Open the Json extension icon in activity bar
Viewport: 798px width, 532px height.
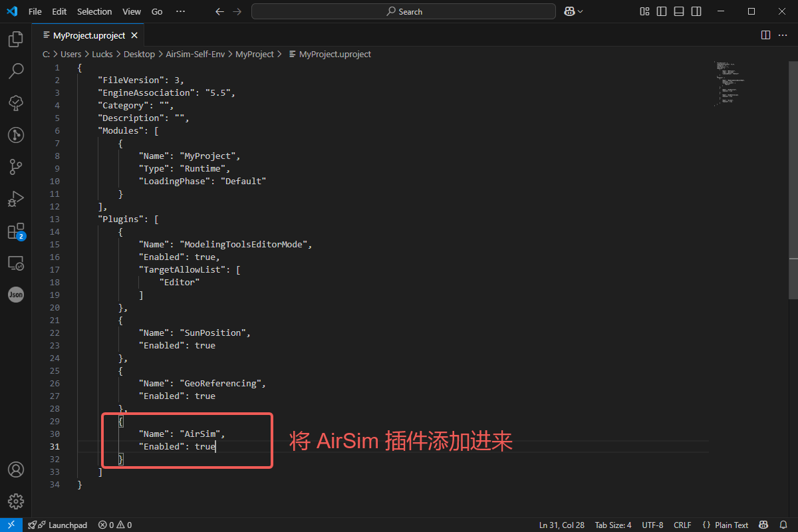pyautogui.click(x=16, y=295)
